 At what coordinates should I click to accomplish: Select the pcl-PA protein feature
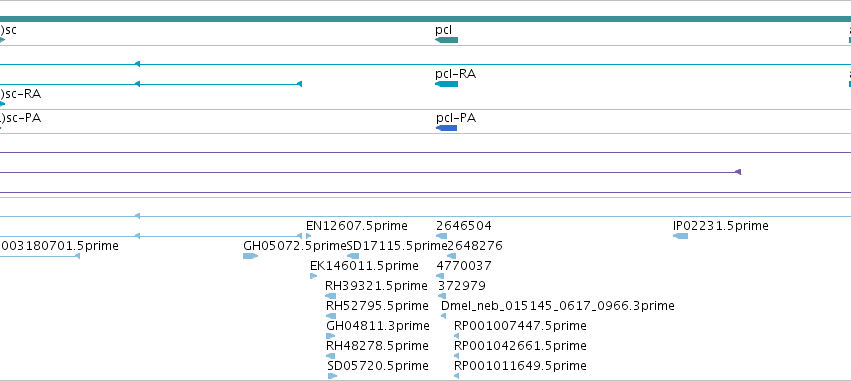click(447, 128)
